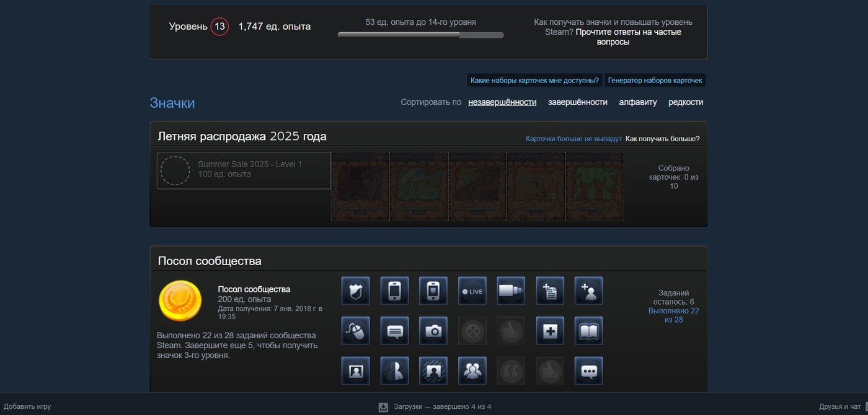This screenshot has width=868, height=415.
Task: Sort badges by редкости
Action: [x=686, y=102]
